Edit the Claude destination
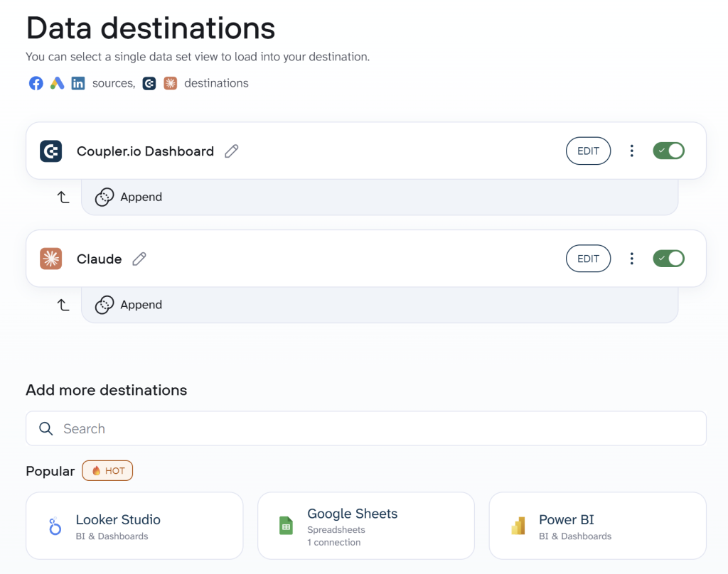 (x=588, y=259)
